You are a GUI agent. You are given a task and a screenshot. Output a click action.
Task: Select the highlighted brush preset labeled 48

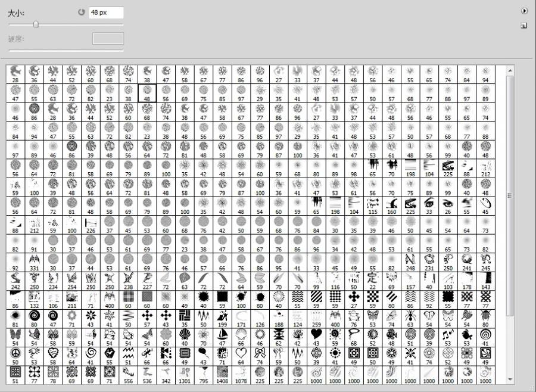(x=147, y=93)
